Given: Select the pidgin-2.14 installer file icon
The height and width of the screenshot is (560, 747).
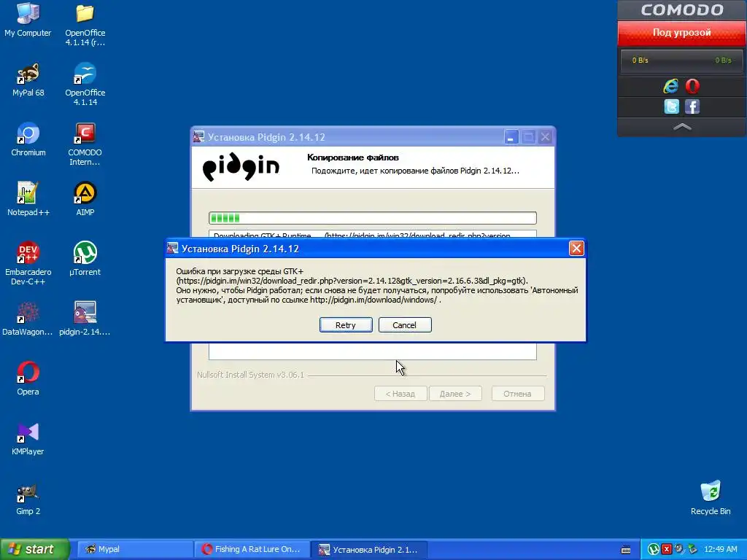Looking at the screenshot, I should tap(85, 319).
